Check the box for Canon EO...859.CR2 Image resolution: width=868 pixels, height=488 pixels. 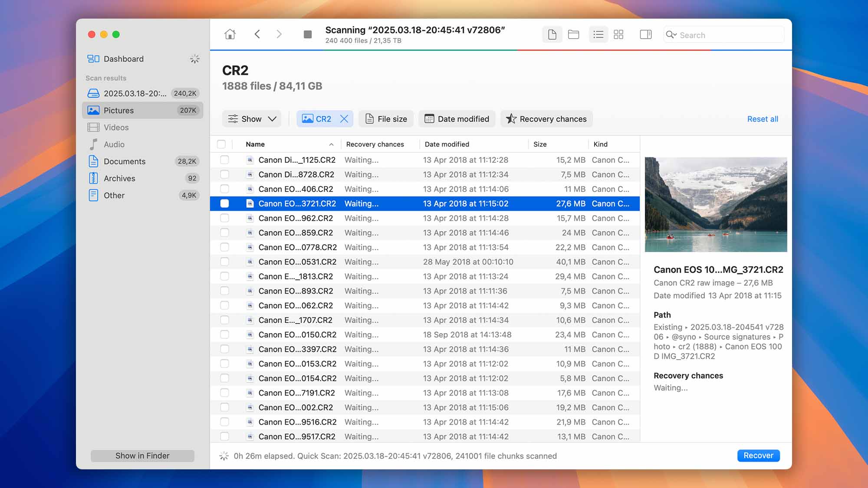[224, 233]
